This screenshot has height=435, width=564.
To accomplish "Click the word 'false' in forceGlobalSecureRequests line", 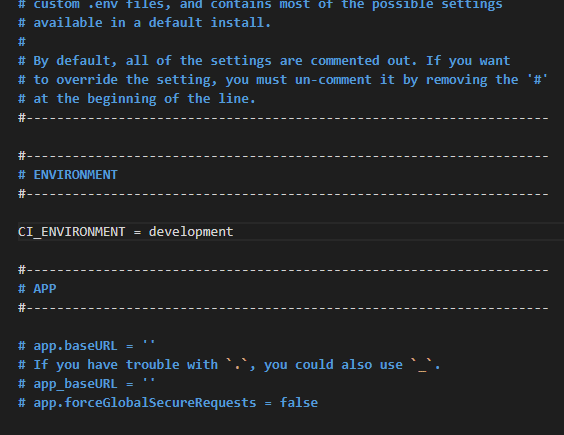I will click(299, 403).
